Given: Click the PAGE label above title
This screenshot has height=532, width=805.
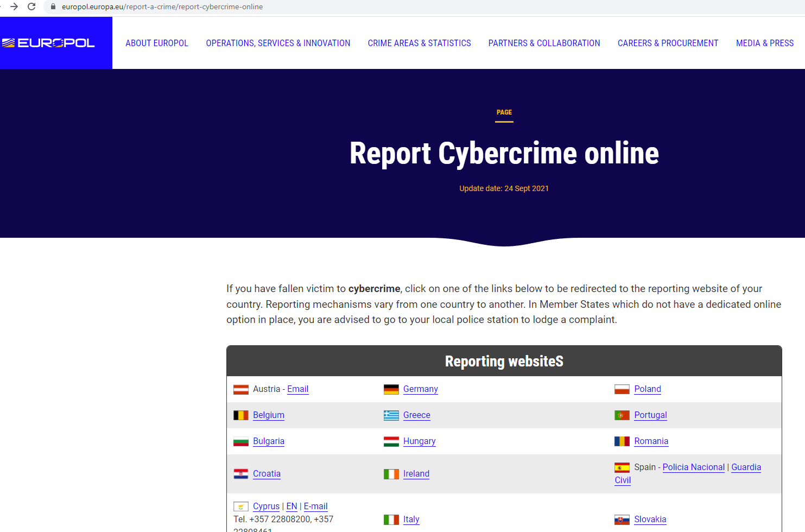Looking at the screenshot, I should 504,112.
